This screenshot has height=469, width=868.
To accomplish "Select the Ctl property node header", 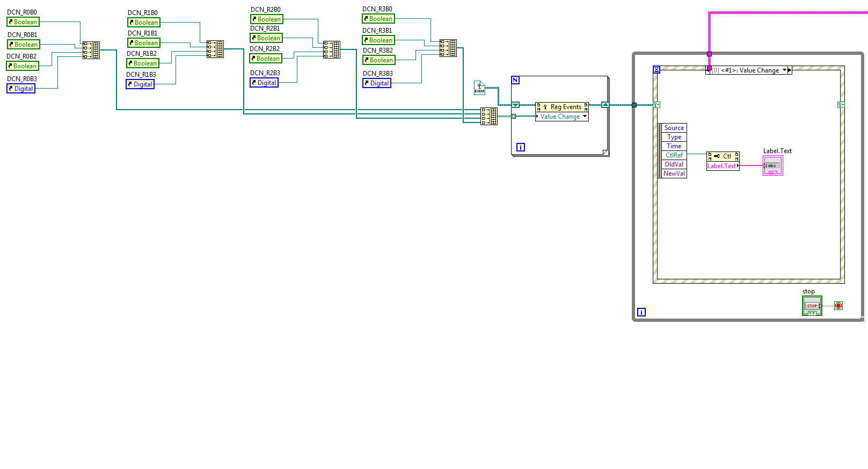I will 723,156.
